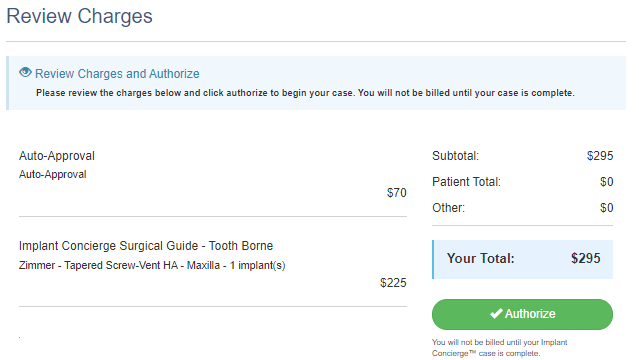Click the Patient Total label

pyautogui.click(x=466, y=182)
